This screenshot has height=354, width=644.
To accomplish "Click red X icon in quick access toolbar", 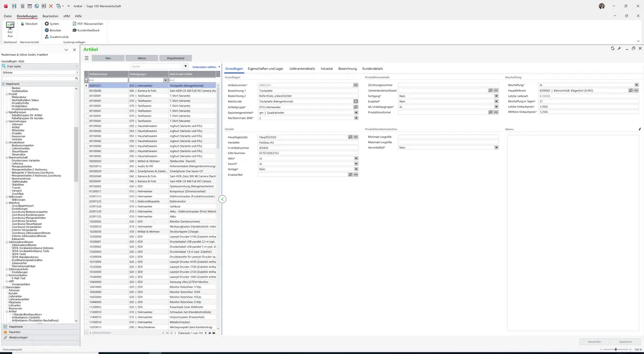I will [51, 6].
